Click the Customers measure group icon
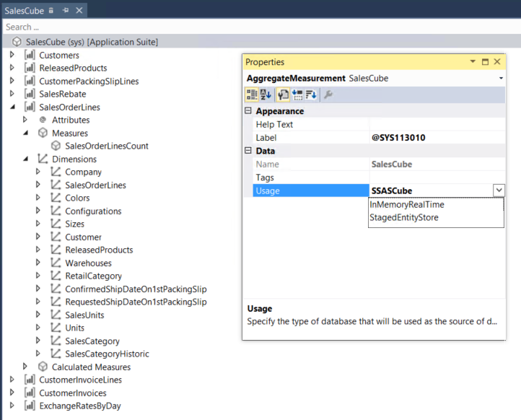The width and height of the screenshot is (521, 420). pyautogui.click(x=30, y=56)
